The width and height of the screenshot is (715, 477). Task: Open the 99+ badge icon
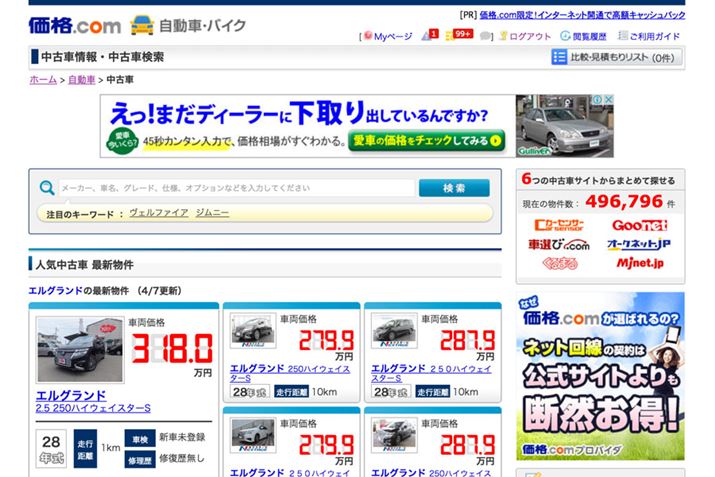[x=460, y=35]
